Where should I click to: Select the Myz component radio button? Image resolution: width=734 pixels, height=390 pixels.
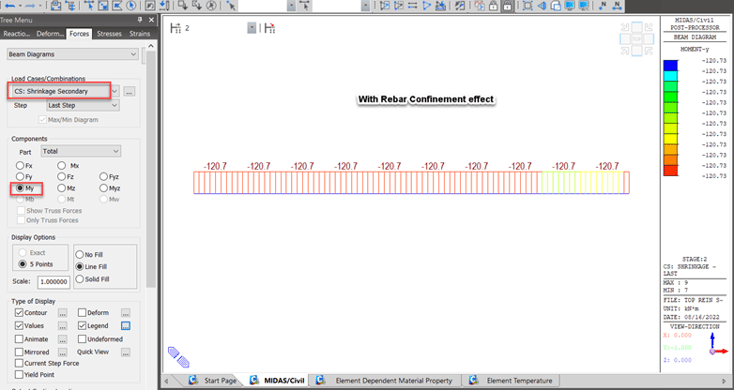point(103,188)
